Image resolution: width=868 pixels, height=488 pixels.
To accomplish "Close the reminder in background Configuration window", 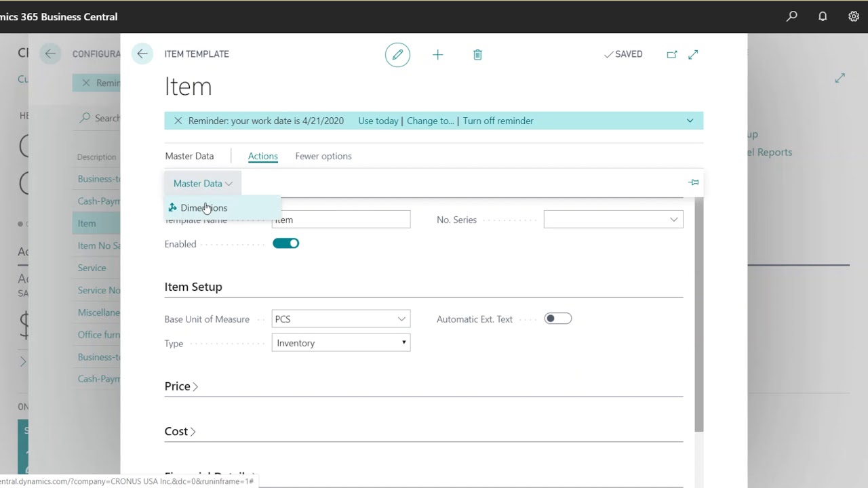I will click(x=85, y=83).
